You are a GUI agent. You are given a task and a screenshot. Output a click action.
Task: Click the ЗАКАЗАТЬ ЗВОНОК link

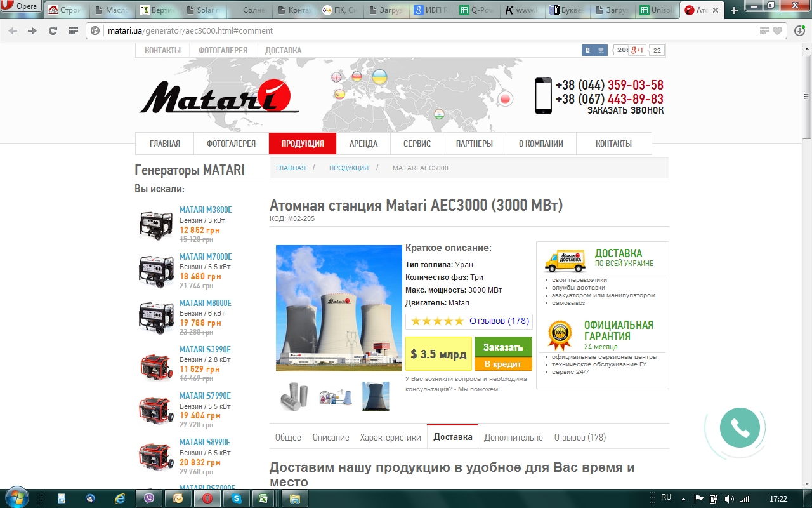pos(625,110)
